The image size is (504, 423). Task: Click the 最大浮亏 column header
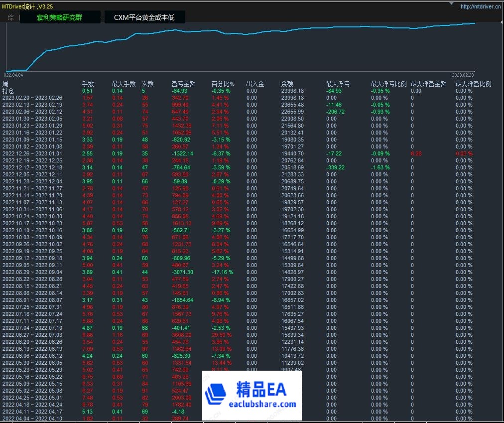click(x=338, y=84)
